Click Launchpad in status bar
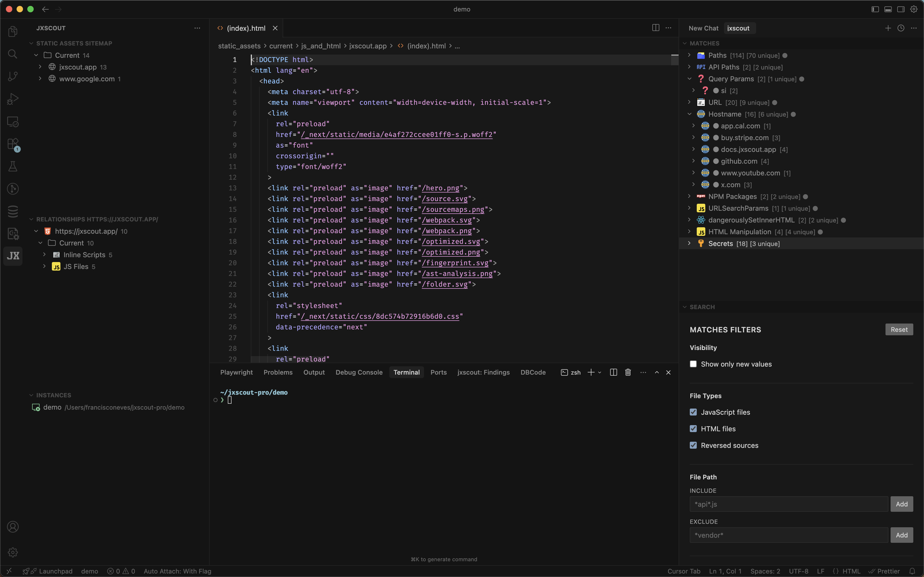This screenshot has height=577, width=924. click(56, 571)
